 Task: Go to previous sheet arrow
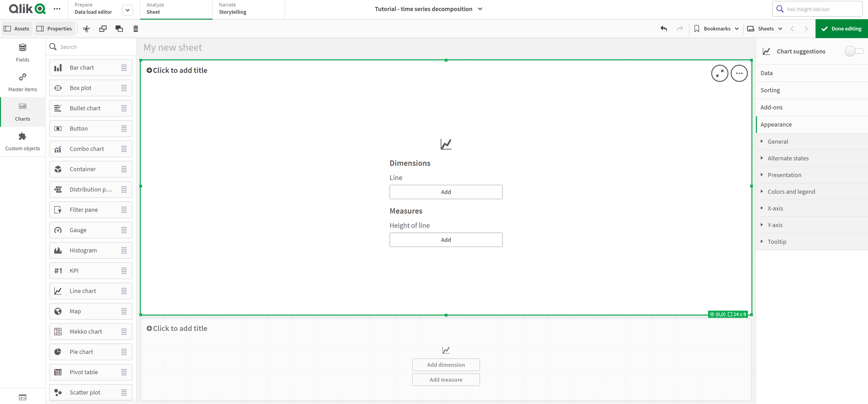pos(792,29)
